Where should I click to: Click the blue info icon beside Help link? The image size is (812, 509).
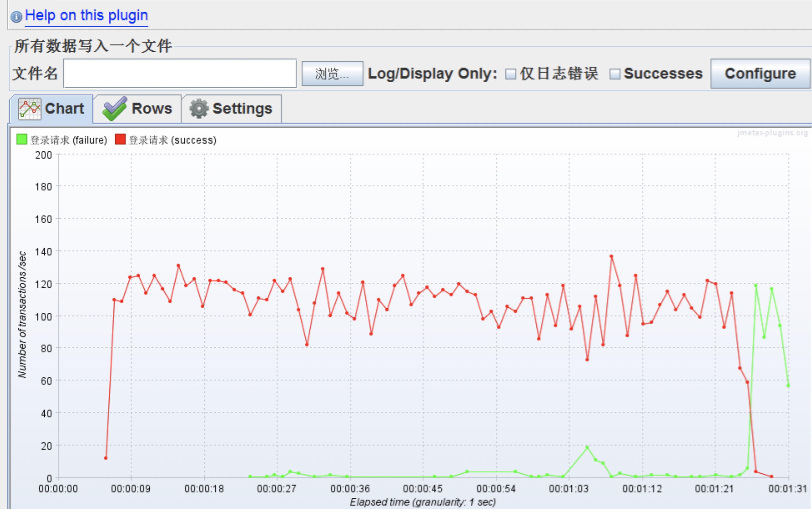pyautogui.click(x=16, y=17)
